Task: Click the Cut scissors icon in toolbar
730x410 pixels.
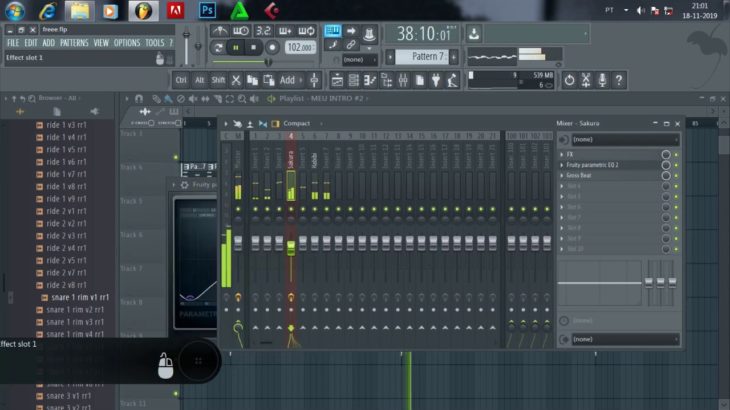Action: click(236, 80)
